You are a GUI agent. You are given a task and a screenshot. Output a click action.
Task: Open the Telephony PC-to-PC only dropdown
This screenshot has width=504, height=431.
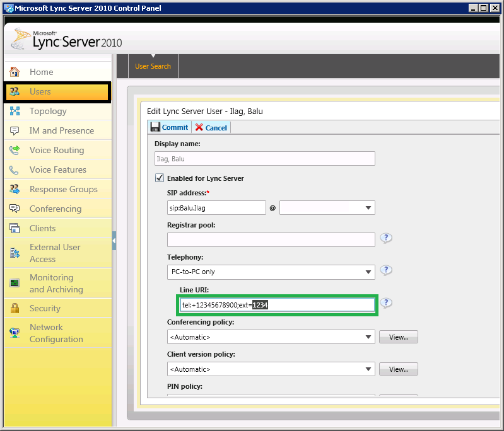tap(368, 272)
